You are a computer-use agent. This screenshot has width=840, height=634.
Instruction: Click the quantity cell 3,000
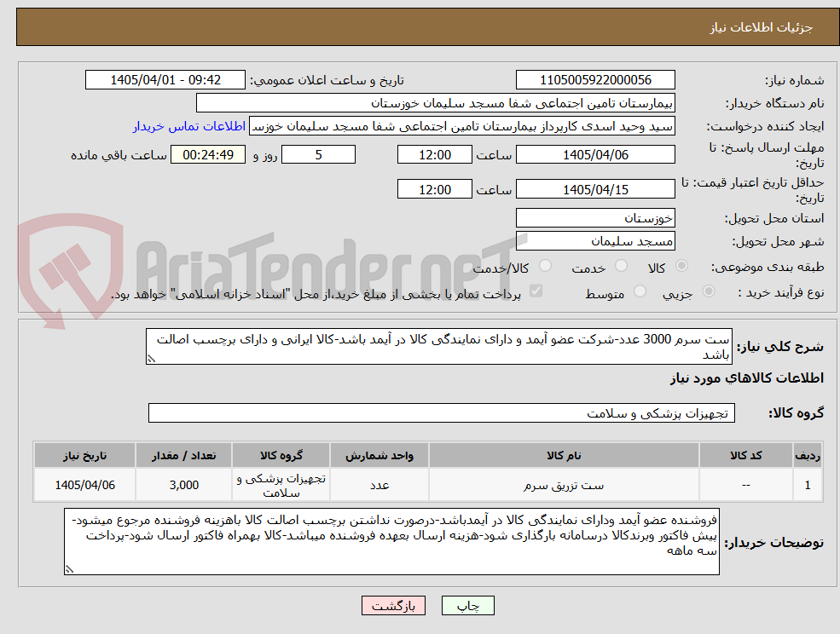point(183,485)
